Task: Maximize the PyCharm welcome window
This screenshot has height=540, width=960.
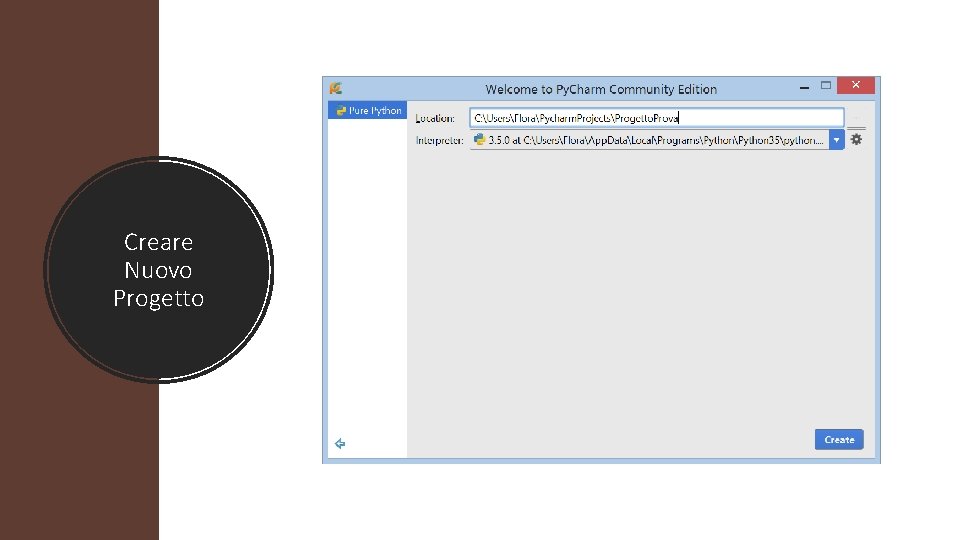Action: (x=826, y=86)
